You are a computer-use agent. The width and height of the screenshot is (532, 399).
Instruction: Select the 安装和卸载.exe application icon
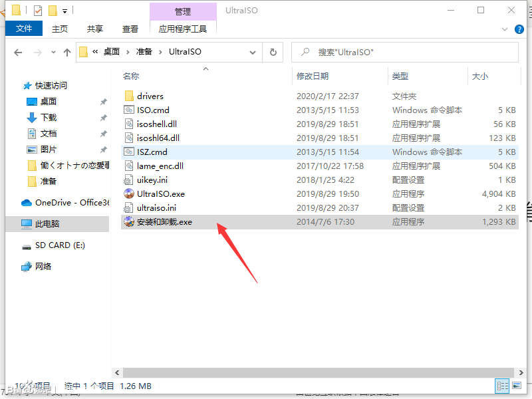[x=129, y=221]
